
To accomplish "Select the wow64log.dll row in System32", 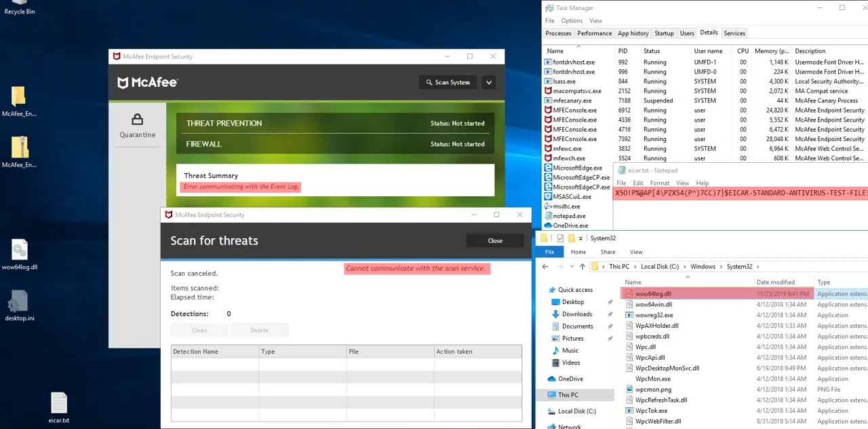I will [x=746, y=294].
